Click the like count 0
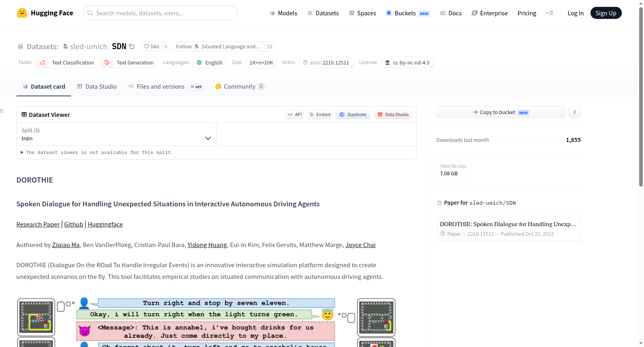644x347 pixels. pos(166,46)
